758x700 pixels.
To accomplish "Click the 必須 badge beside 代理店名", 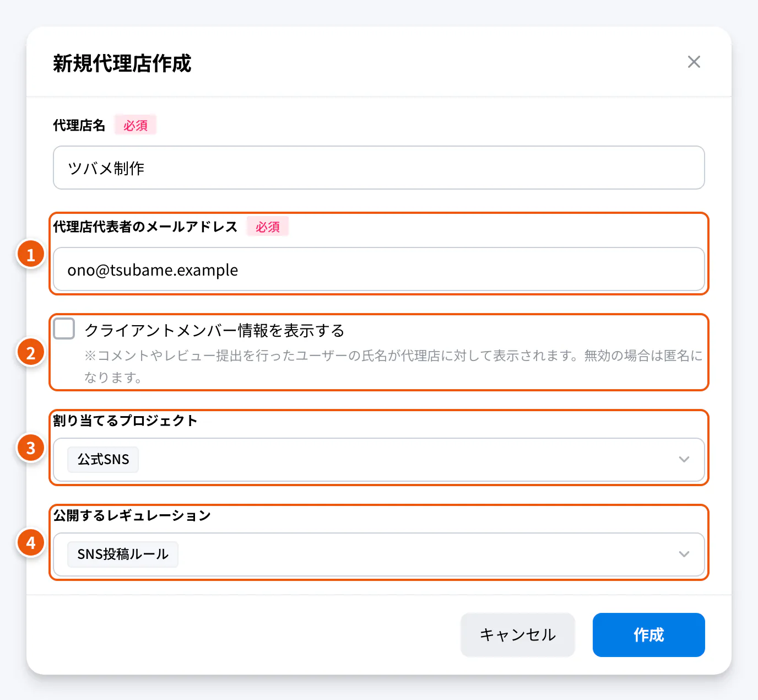I will (136, 125).
